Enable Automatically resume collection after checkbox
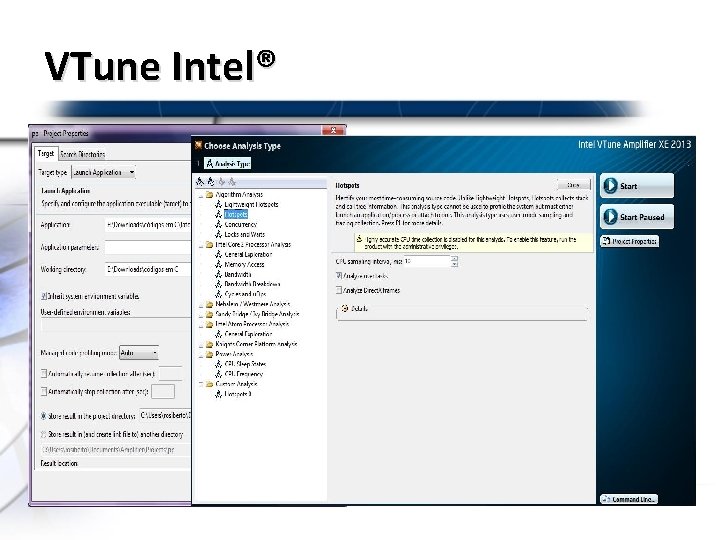 44,374
